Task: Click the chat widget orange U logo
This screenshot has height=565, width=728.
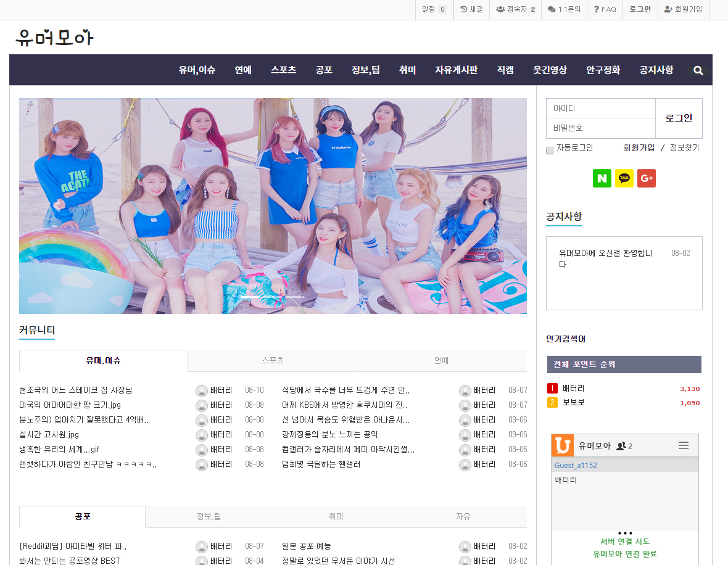Action: tap(562, 445)
